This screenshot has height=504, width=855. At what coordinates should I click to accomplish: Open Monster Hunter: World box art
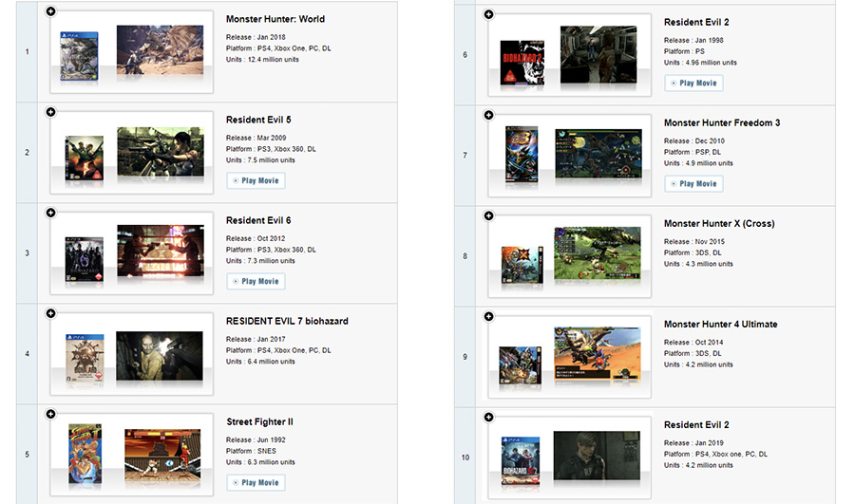coord(79,56)
